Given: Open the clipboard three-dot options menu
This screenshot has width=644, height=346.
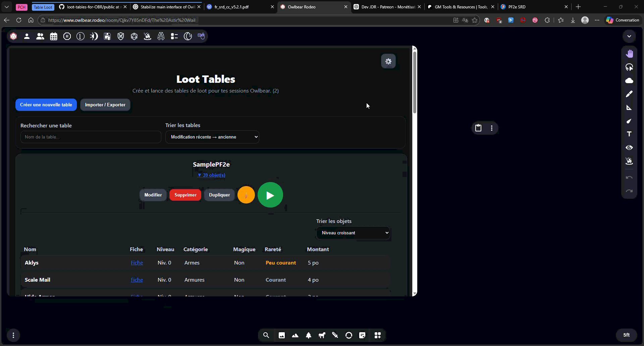Looking at the screenshot, I should [x=492, y=128].
